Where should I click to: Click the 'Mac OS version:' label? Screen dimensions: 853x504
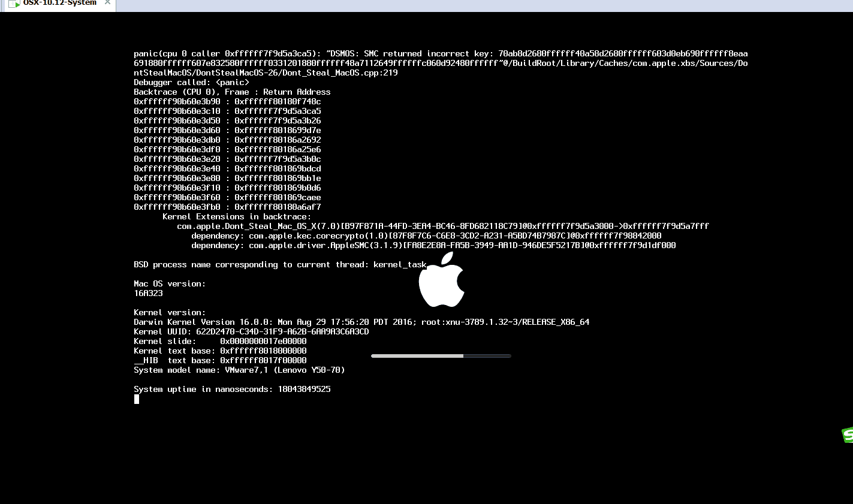170,283
